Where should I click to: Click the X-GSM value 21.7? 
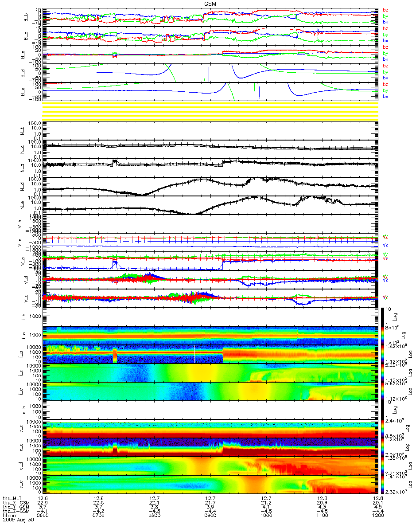click(x=210, y=503)
